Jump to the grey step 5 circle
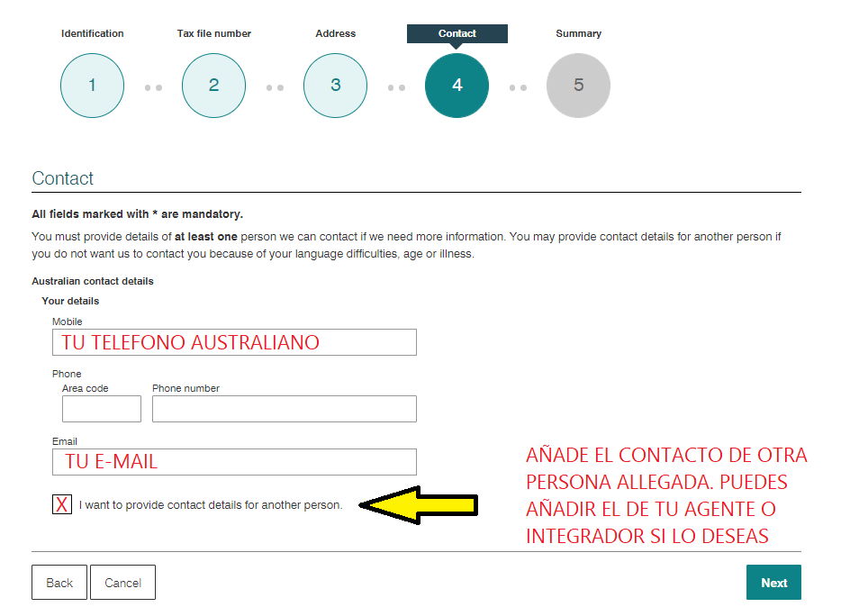850x616 pixels. [578, 86]
